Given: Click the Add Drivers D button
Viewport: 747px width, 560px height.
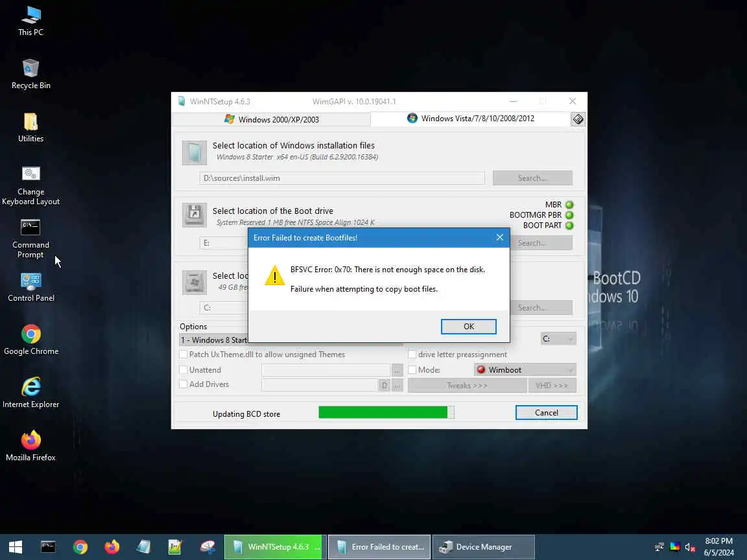Looking at the screenshot, I should (x=384, y=385).
